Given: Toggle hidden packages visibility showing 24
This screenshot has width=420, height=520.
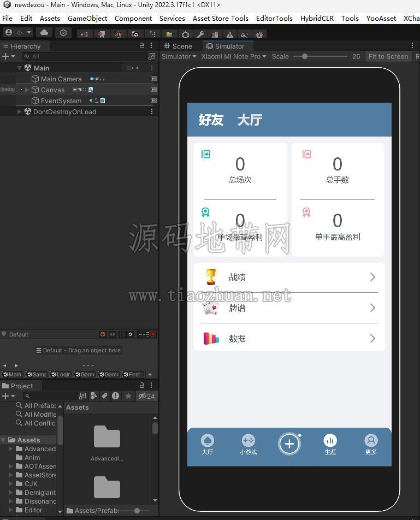Looking at the screenshot, I should pos(146,396).
